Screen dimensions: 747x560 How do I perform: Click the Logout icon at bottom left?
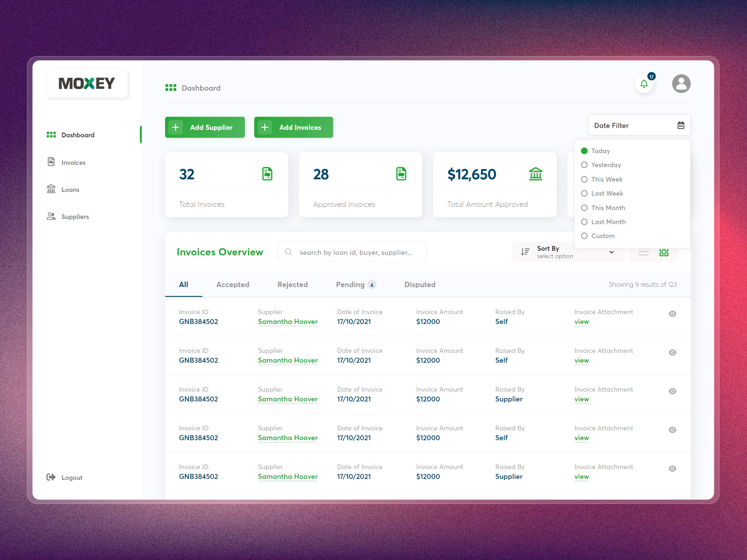click(x=51, y=477)
